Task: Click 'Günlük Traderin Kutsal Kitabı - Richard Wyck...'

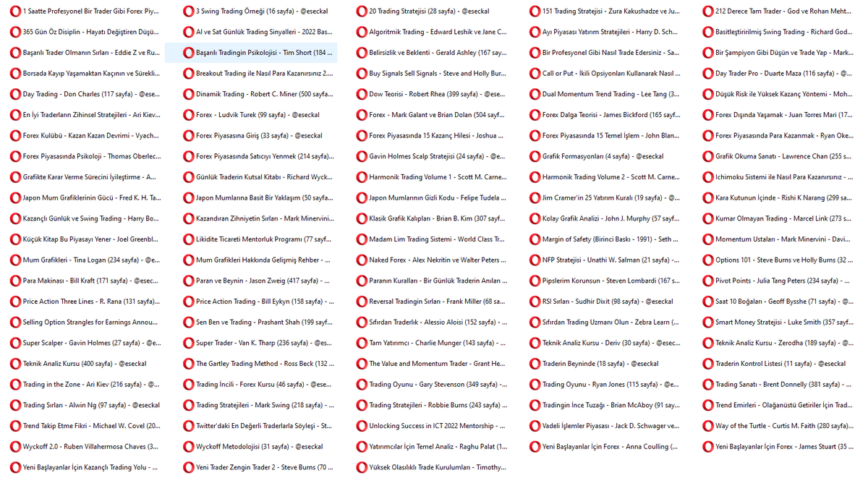Action: 265,177
